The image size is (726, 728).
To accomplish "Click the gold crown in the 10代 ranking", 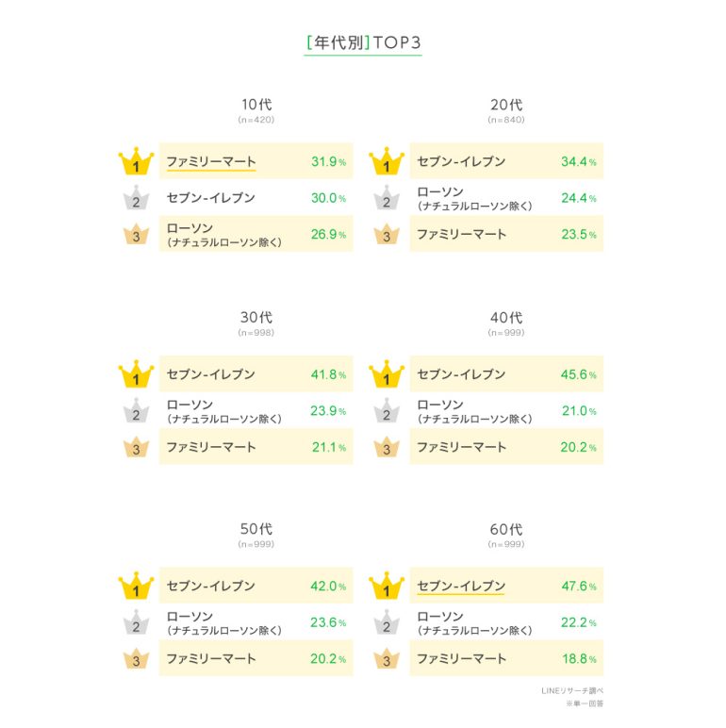I will point(136,161).
